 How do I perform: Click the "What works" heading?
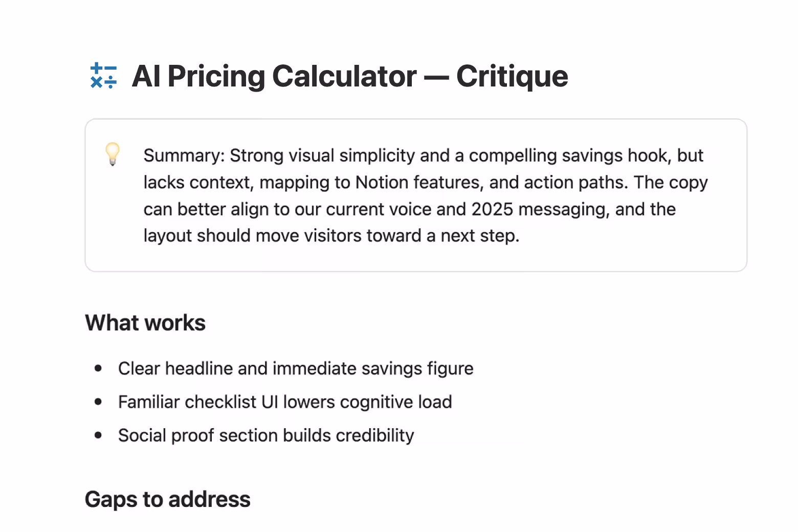(x=145, y=323)
